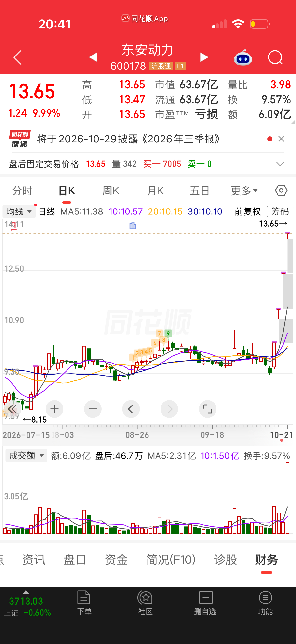Zoom out chart with minus button

[x=93, y=409]
